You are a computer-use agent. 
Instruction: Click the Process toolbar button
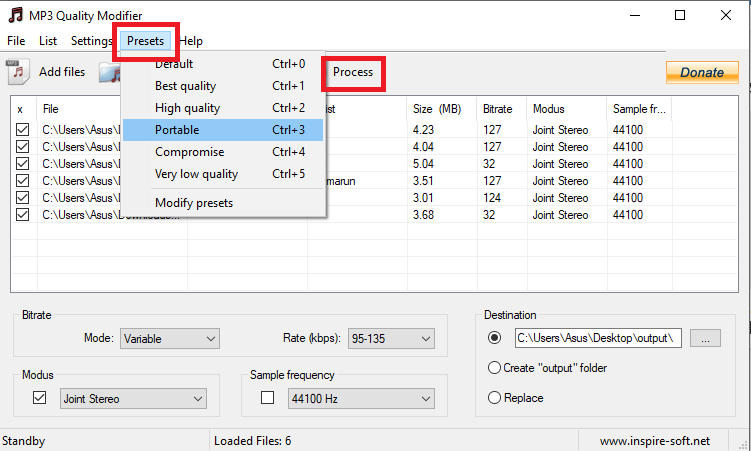[x=353, y=72]
